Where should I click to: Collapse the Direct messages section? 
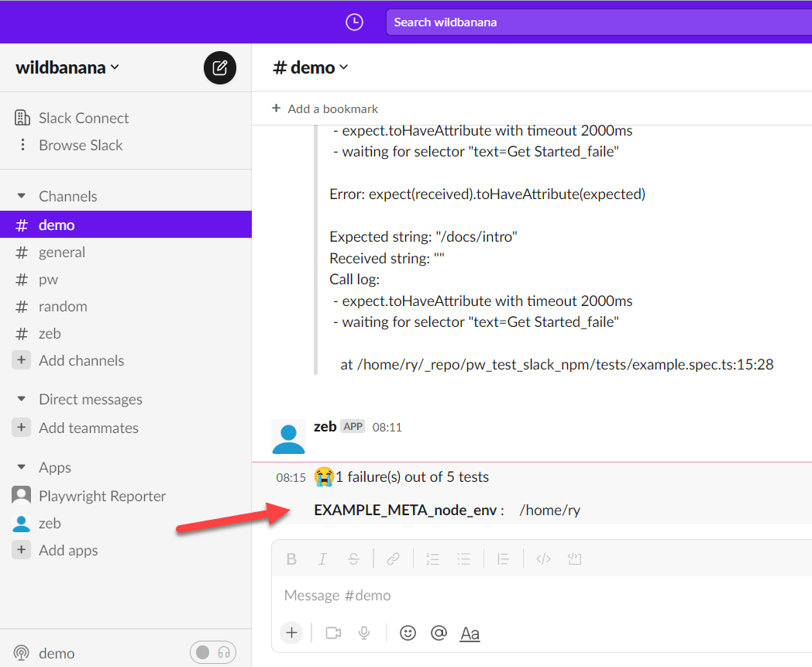click(21, 399)
